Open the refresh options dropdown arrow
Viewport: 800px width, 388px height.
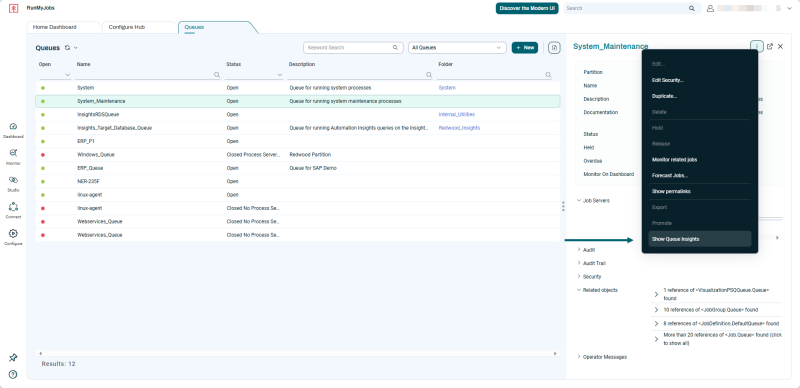point(76,47)
